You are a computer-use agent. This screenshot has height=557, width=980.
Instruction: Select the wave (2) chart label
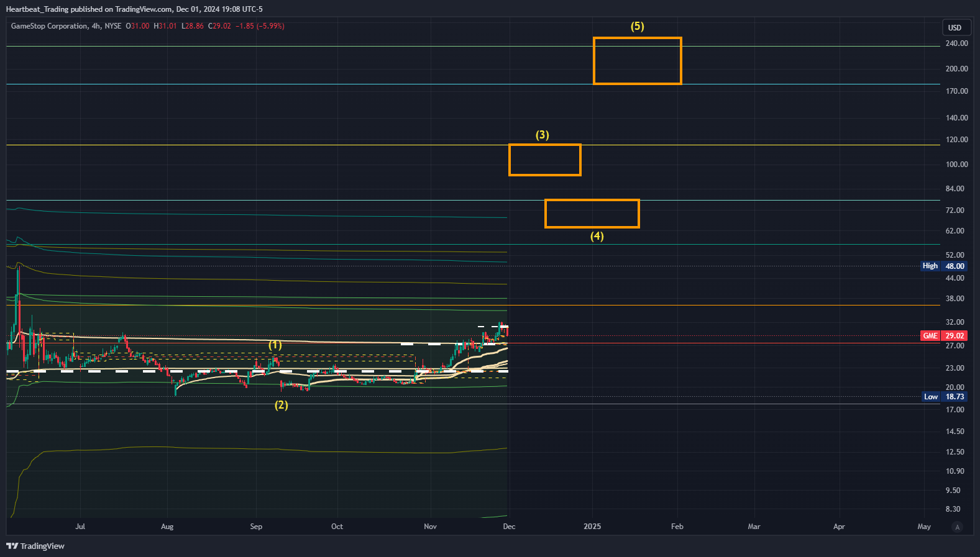point(282,405)
